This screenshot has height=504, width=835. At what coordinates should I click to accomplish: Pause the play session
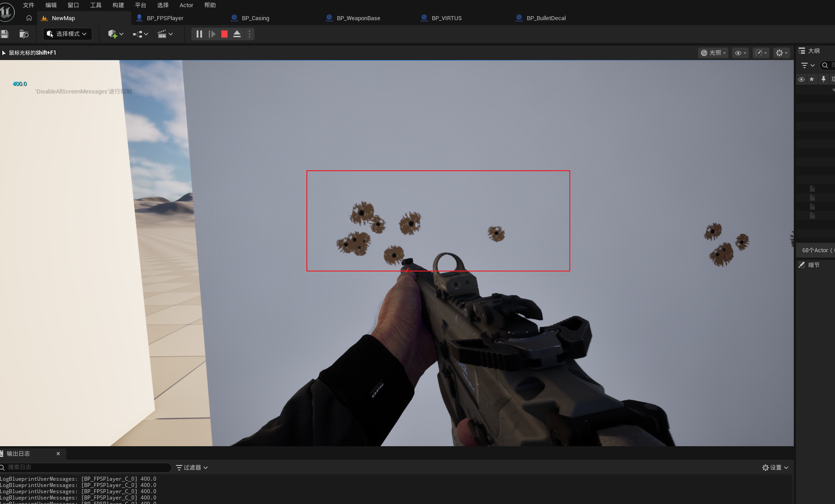(x=199, y=34)
